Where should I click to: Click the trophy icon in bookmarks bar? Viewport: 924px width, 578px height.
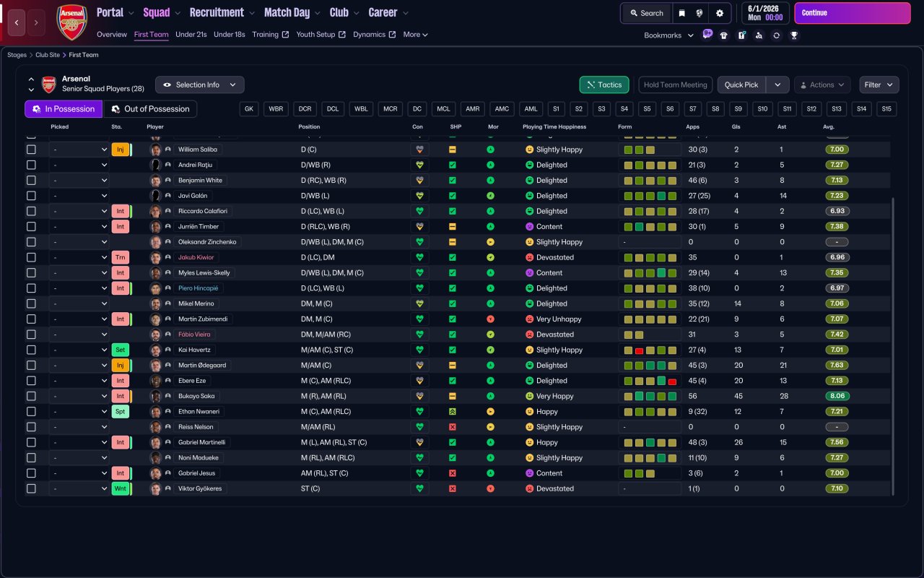(x=794, y=35)
